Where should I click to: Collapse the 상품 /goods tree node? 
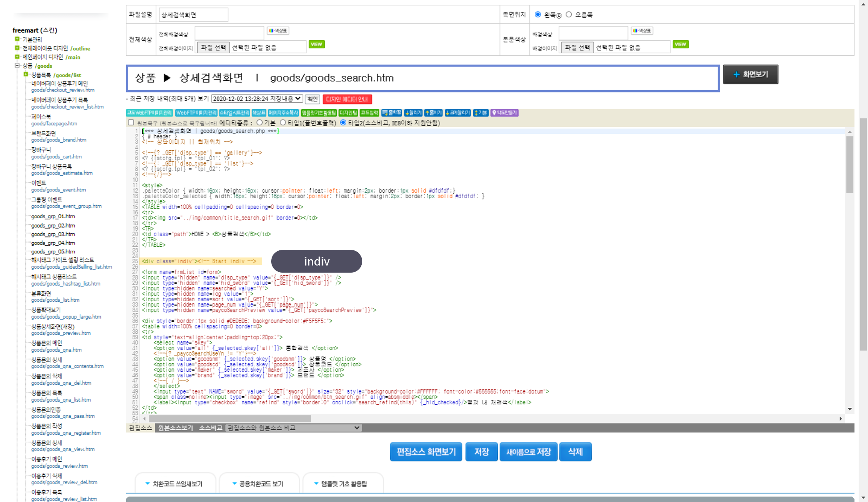pos(17,66)
